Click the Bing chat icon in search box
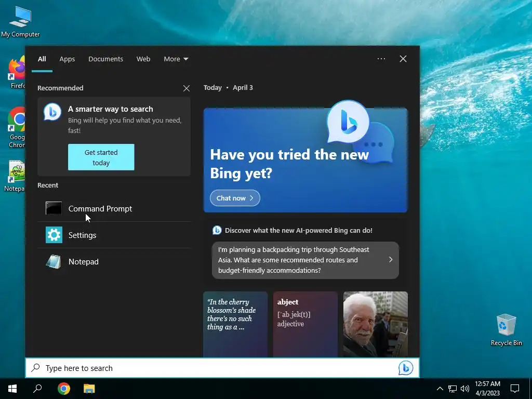This screenshot has height=399, width=532. click(405, 368)
